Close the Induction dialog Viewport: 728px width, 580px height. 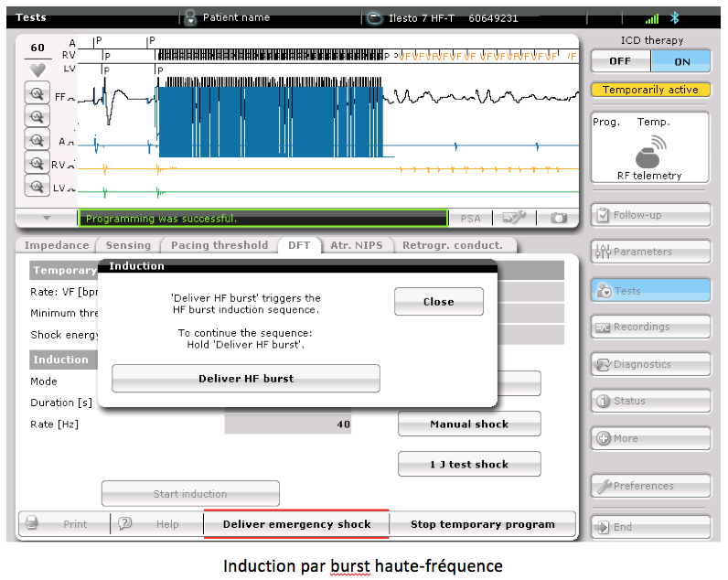(438, 302)
